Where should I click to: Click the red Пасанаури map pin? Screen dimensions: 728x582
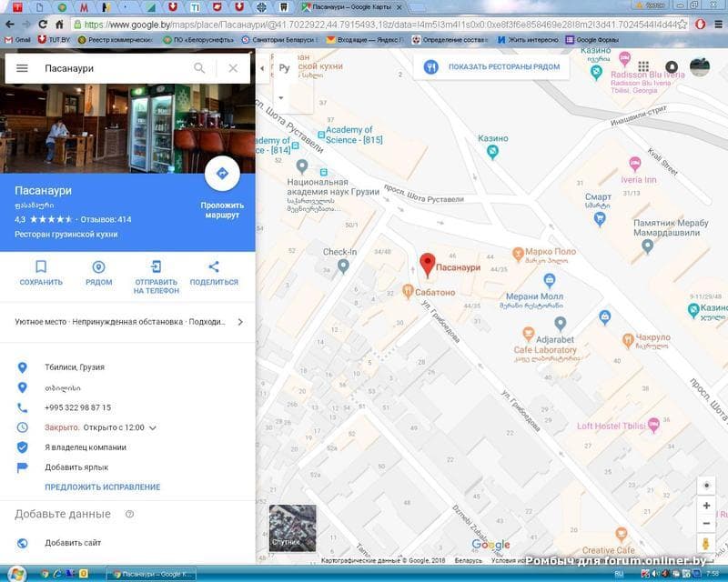[427, 265]
